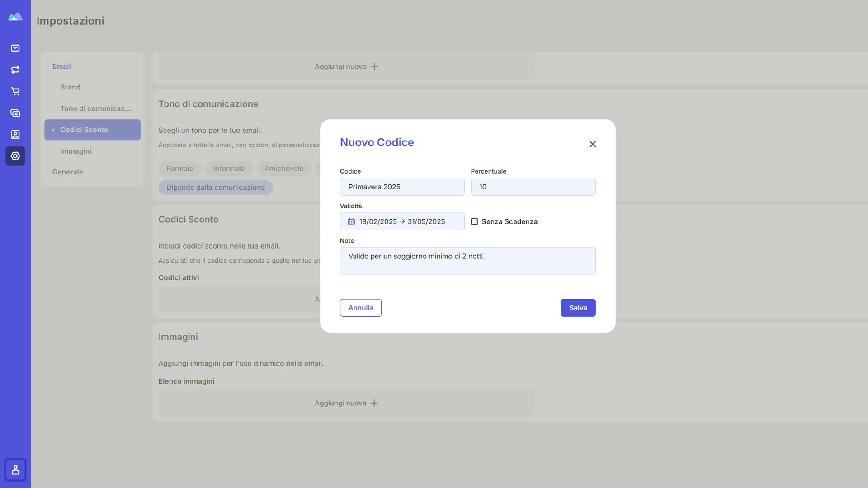Open the mail inbox icon in sidebar
Image resolution: width=868 pixels, height=488 pixels.
15,48
